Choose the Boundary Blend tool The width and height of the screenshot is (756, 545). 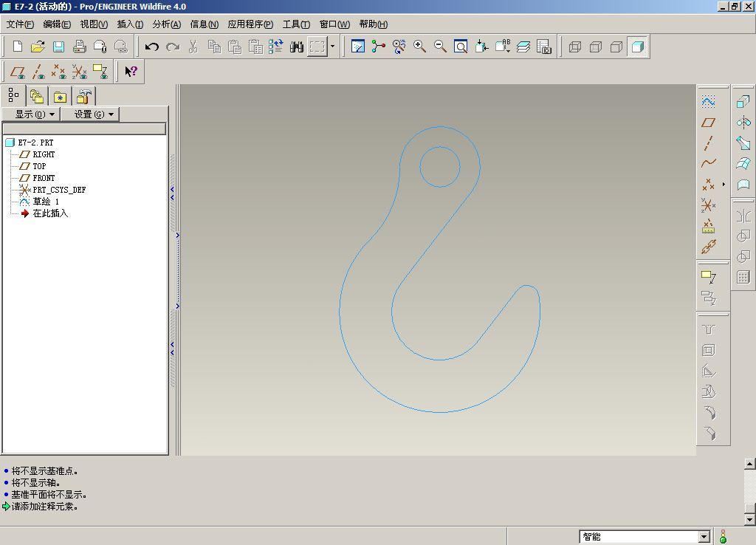743,163
